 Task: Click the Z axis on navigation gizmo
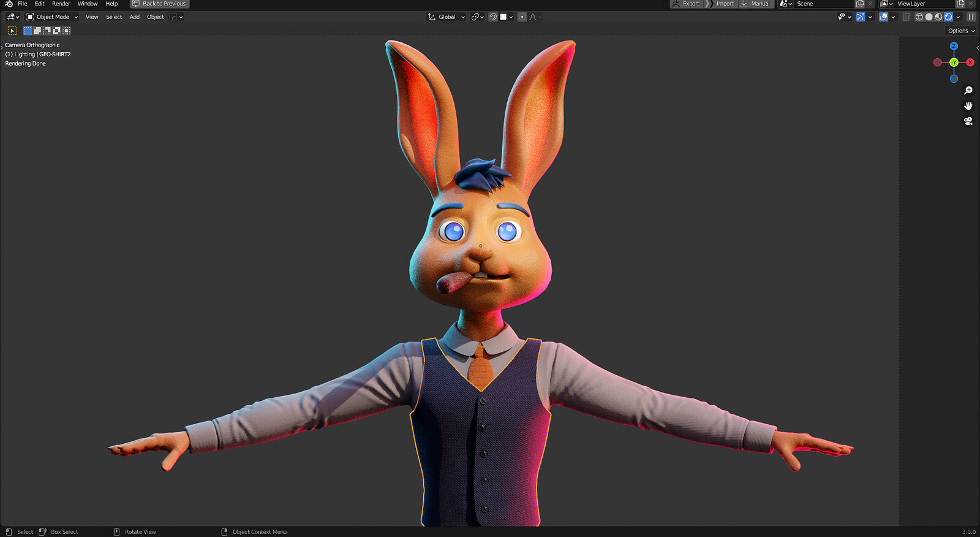(x=954, y=46)
